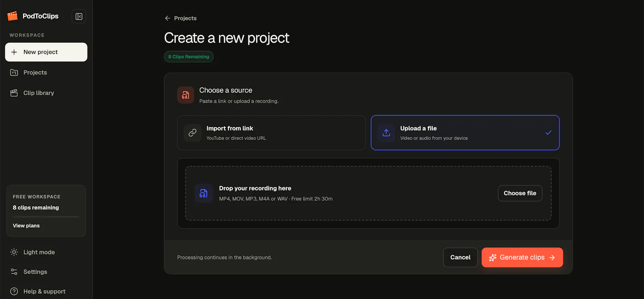Screen dimensions: 644x299
Task: Click 'Video or audio from your device' text
Action: tap(434, 138)
